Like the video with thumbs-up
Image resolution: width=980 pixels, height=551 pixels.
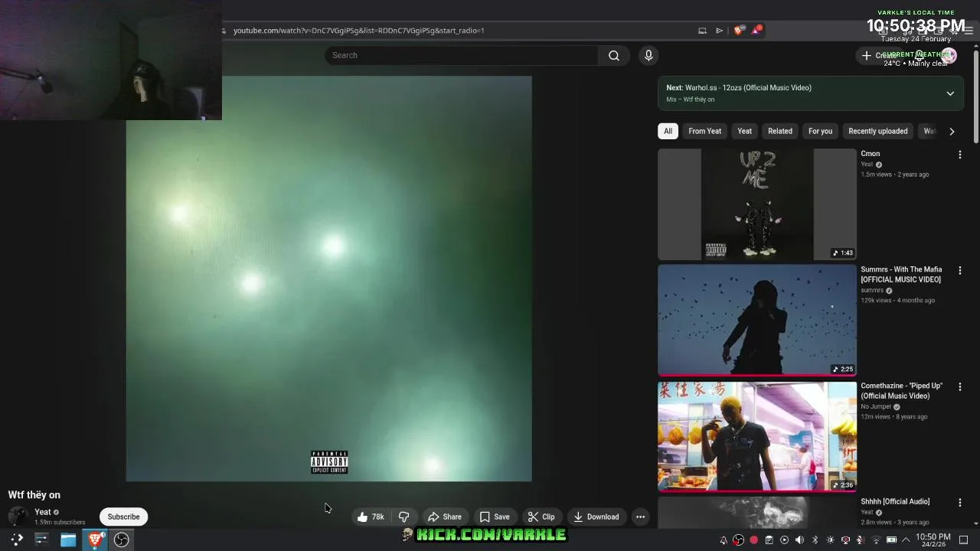click(371, 517)
